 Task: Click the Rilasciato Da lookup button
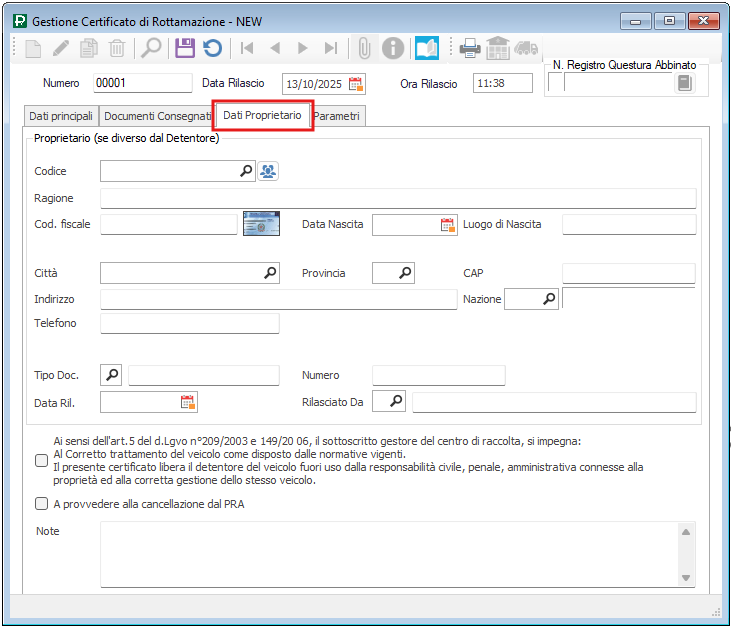tap(396, 402)
